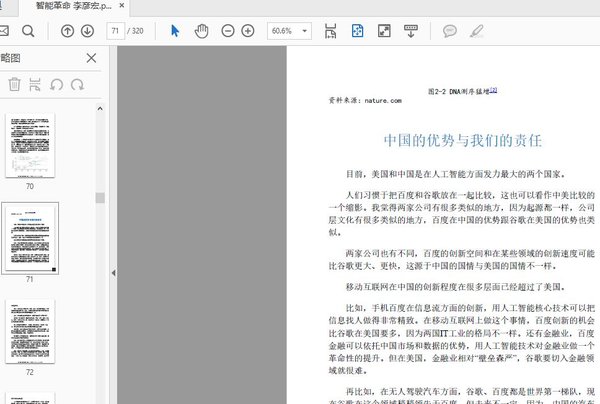600x404 pixels.
Task: Rotate page counterclockwise in thumbnails panel
Action: pos(57,85)
